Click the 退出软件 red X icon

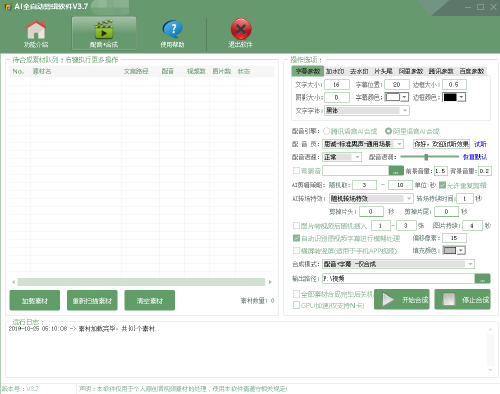click(x=241, y=33)
